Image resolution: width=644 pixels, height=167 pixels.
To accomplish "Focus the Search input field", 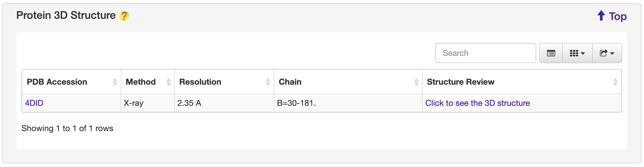I will 485,53.
